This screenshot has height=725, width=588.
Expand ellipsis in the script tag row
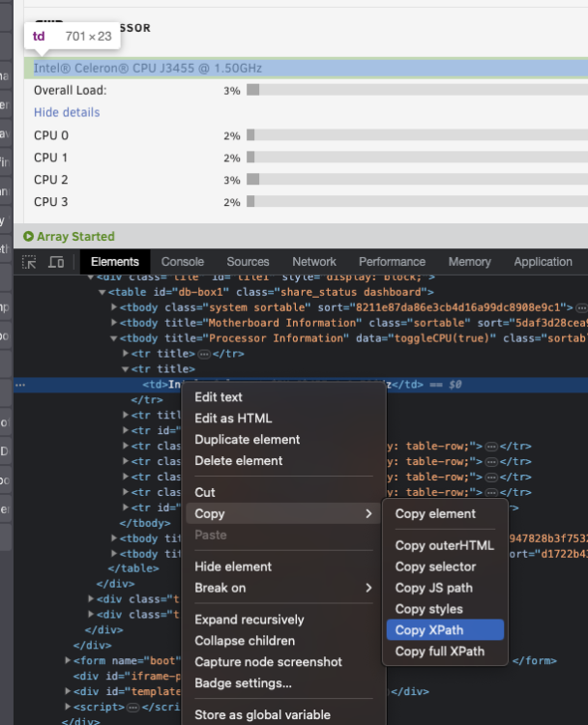[x=132, y=707]
